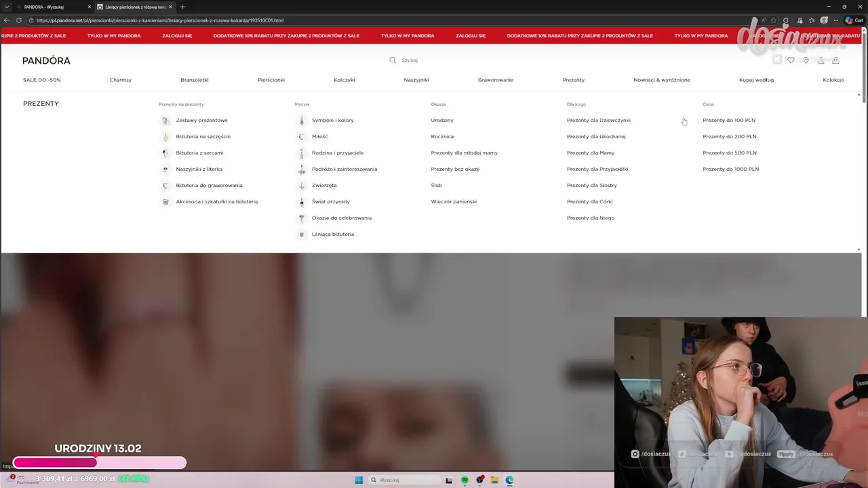The width and height of the screenshot is (868, 488).
Task: Open Prezenty dla Niego link
Action: [x=591, y=218]
